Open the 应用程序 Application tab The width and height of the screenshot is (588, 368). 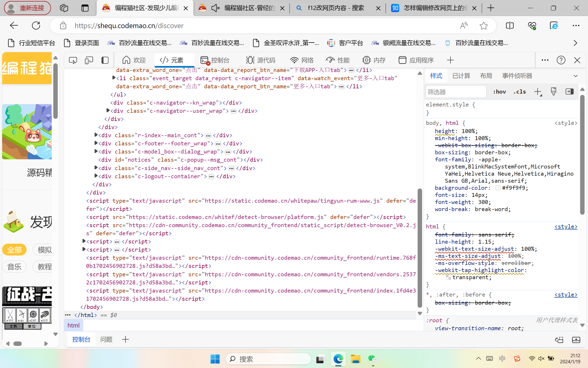click(416, 60)
